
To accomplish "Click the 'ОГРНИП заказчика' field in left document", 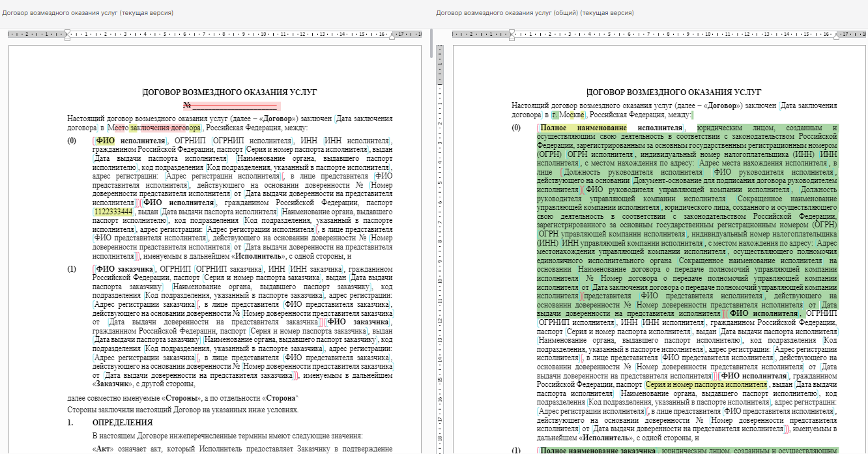I will 229,269.
